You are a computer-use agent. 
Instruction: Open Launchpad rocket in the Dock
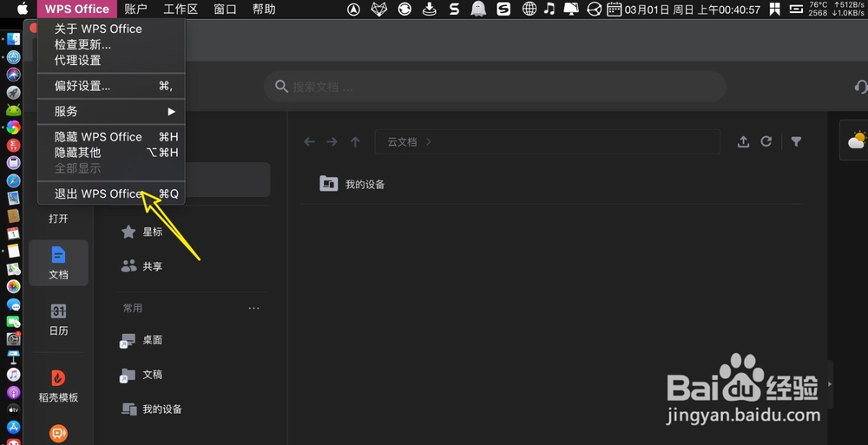tap(13, 93)
